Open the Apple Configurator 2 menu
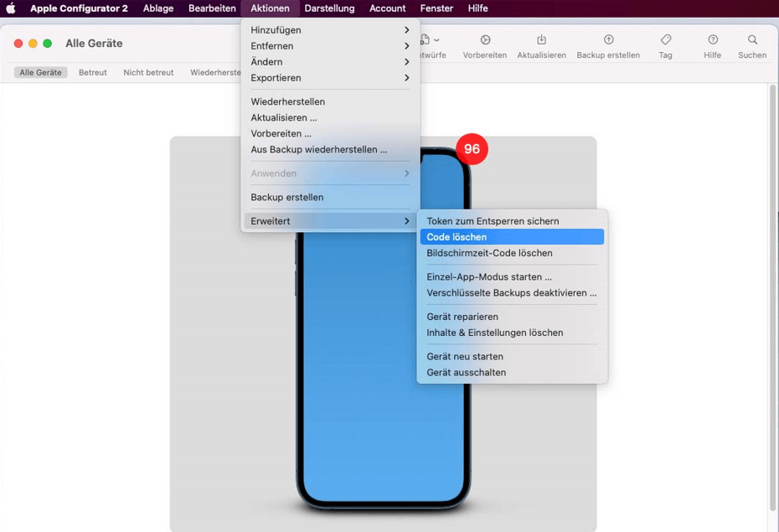The width and height of the screenshot is (779, 532). coord(79,8)
